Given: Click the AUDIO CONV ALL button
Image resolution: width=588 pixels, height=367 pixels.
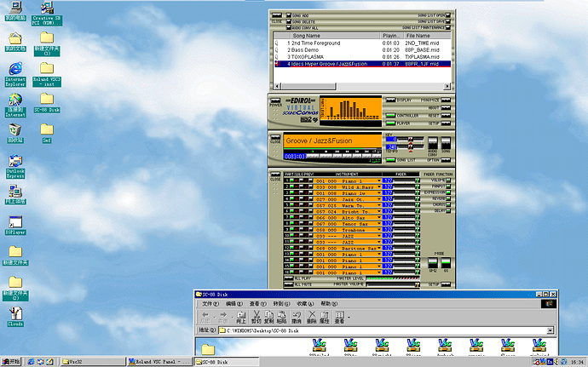Looking at the screenshot, I should click(x=289, y=28).
